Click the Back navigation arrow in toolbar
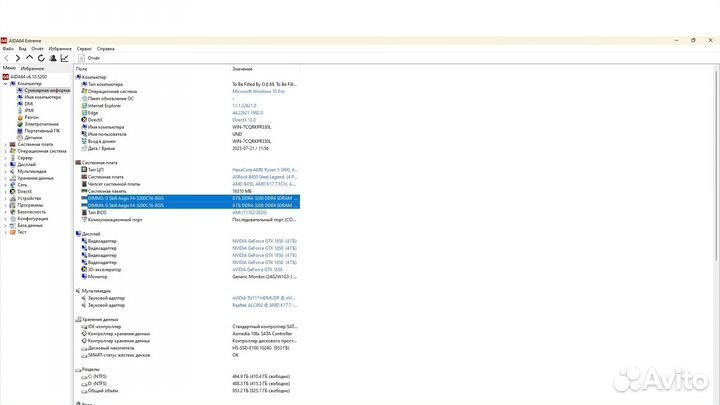The height and width of the screenshot is (405, 720). click(x=5, y=58)
